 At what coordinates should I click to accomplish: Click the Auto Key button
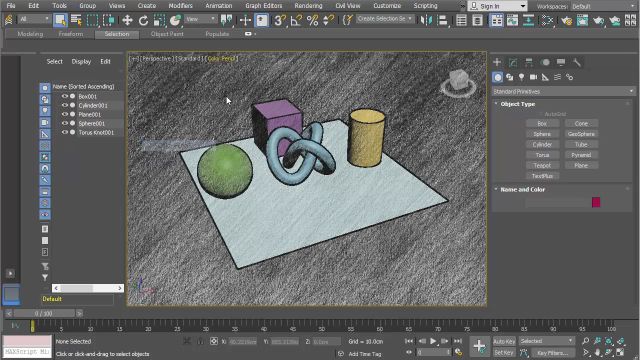pyautogui.click(x=504, y=341)
